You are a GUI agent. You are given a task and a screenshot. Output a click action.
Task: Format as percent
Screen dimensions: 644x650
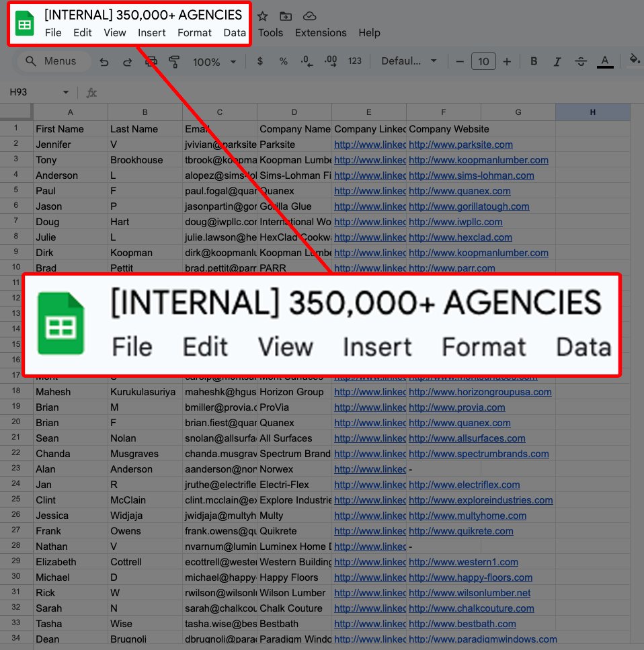[283, 61]
